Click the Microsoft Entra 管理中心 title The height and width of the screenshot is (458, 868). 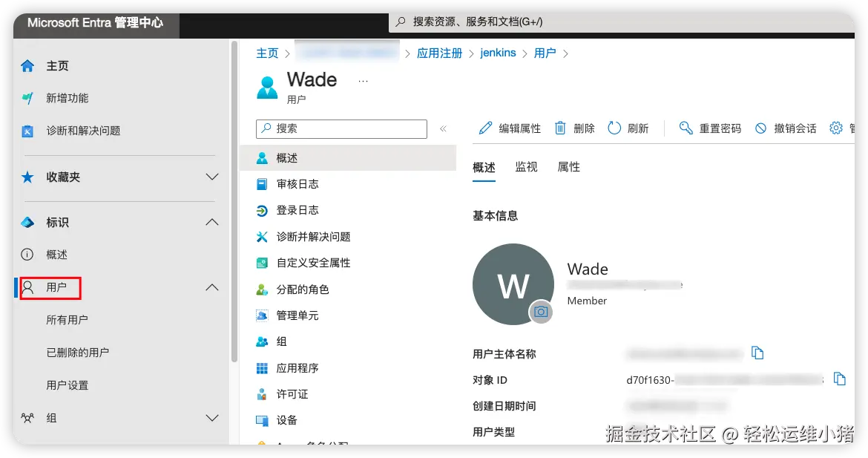[95, 23]
